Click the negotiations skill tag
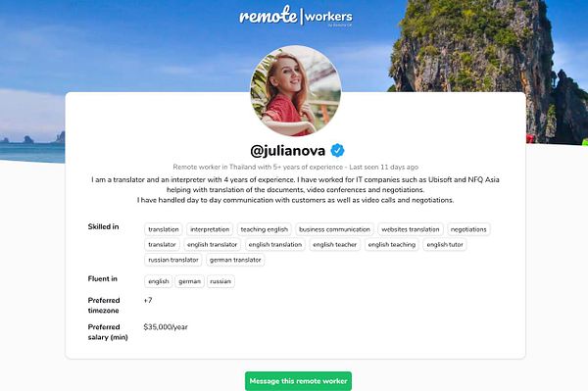This screenshot has height=391, width=588. coord(468,229)
